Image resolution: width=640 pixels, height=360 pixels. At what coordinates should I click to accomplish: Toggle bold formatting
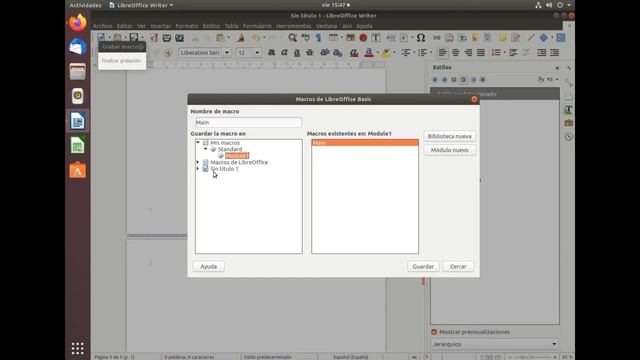point(271,53)
